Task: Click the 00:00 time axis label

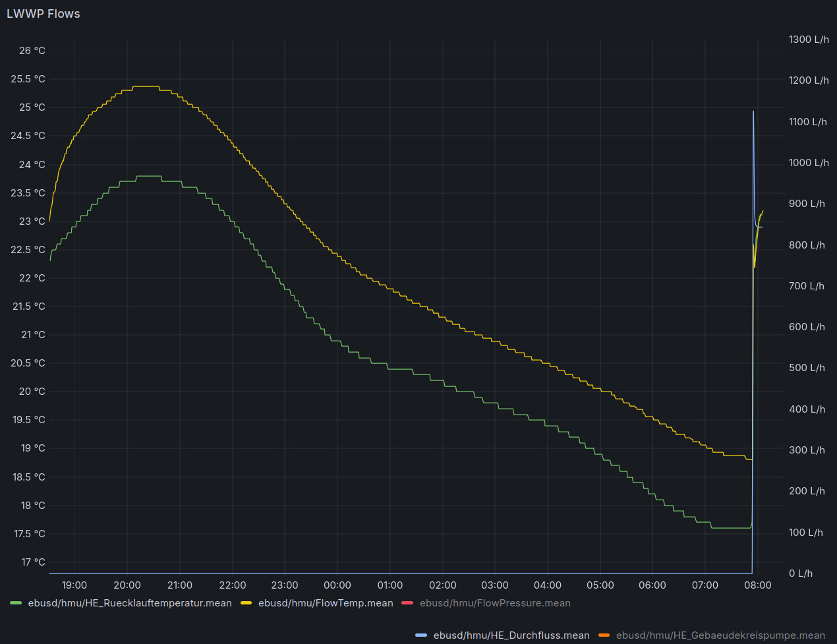Action: 337,585
